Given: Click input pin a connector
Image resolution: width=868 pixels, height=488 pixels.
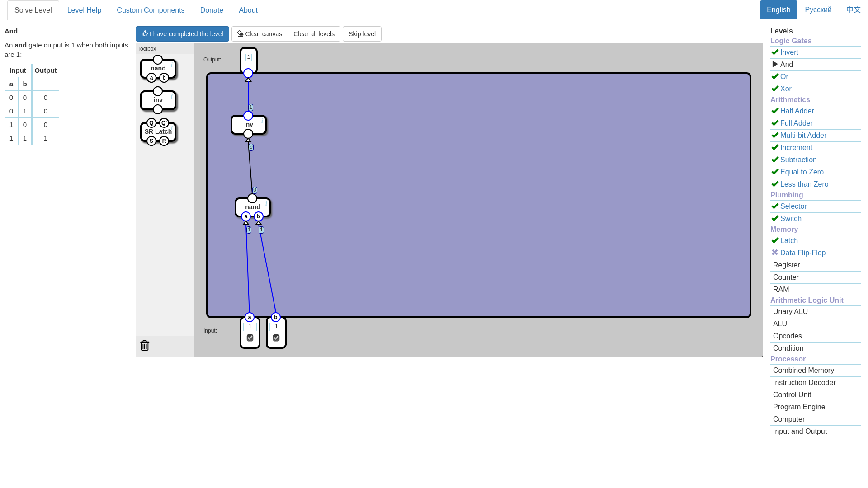Looking at the screenshot, I should 250,317.
